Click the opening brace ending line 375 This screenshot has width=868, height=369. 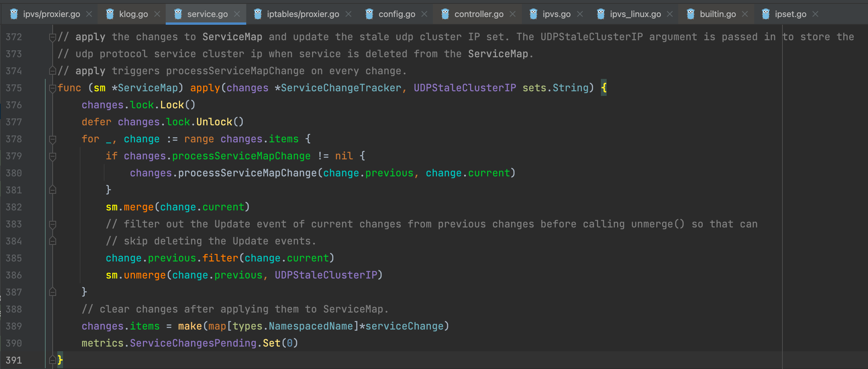(604, 88)
